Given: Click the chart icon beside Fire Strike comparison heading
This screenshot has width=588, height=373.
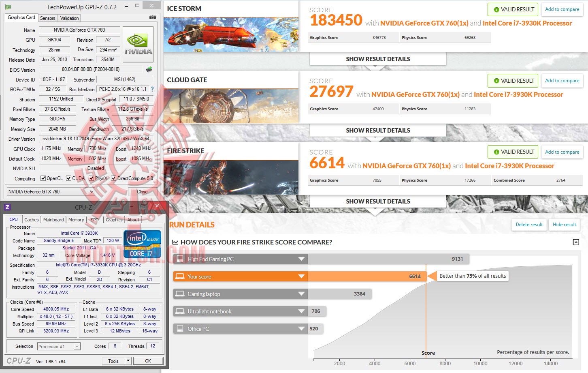Looking at the screenshot, I should click(x=175, y=242).
